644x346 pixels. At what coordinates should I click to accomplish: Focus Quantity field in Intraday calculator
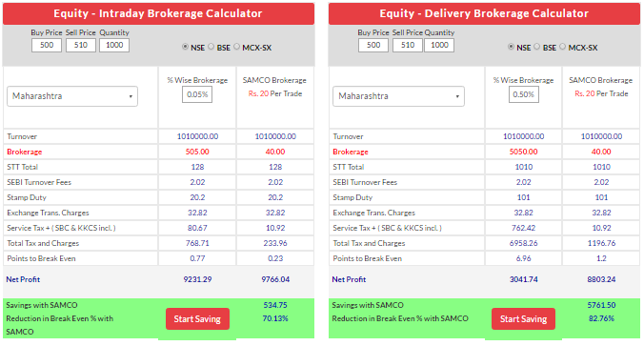(114, 45)
